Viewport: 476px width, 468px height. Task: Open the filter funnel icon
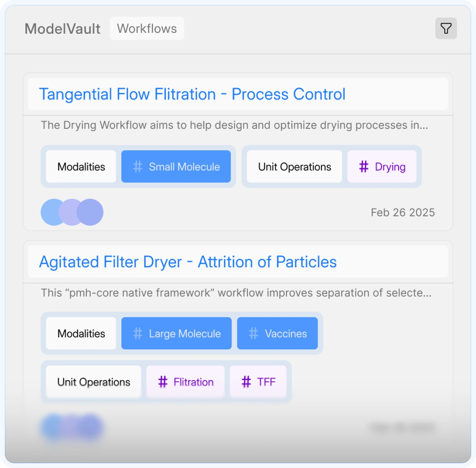(x=446, y=29)
